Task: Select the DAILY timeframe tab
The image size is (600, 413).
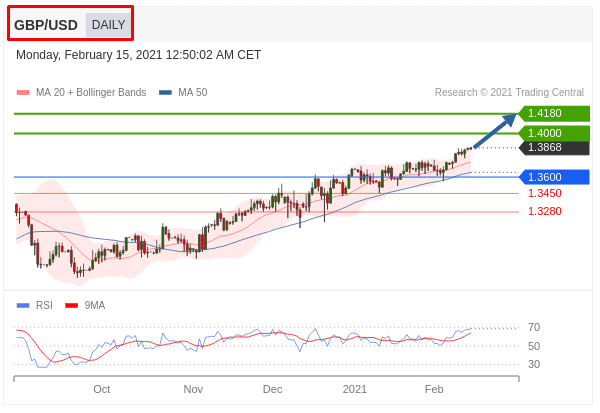Action: coord(108,24)
